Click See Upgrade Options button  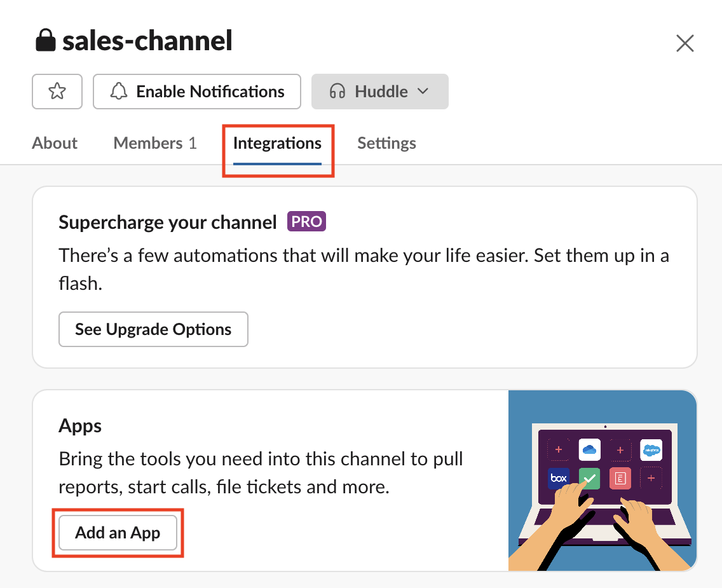(153, 329)
